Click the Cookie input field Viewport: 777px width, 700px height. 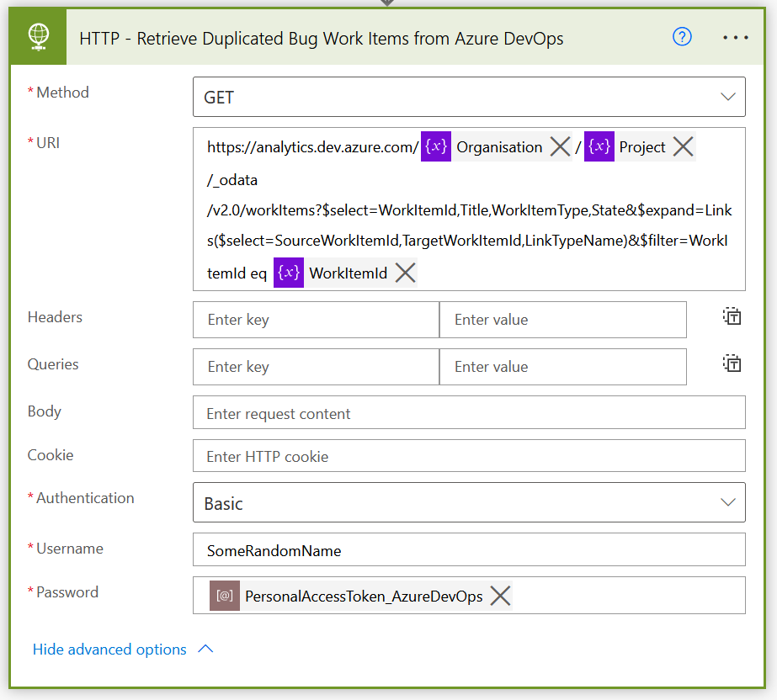point(469,456)
